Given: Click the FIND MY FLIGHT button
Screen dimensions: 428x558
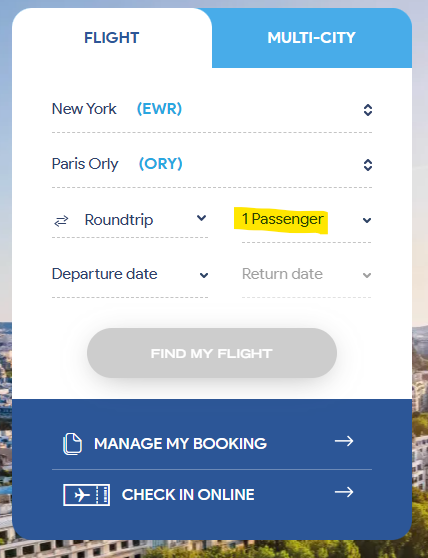Looking at the screenshot, I should click(212, 353).
